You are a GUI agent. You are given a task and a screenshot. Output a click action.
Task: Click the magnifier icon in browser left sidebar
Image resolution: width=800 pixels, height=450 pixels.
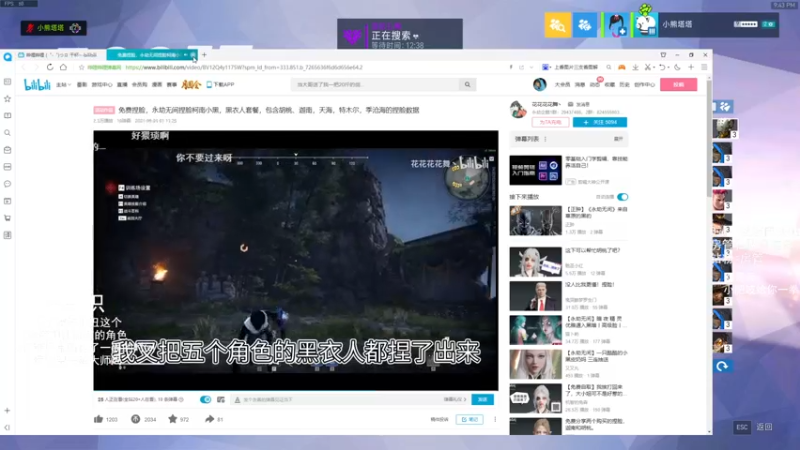coord(7,133)
